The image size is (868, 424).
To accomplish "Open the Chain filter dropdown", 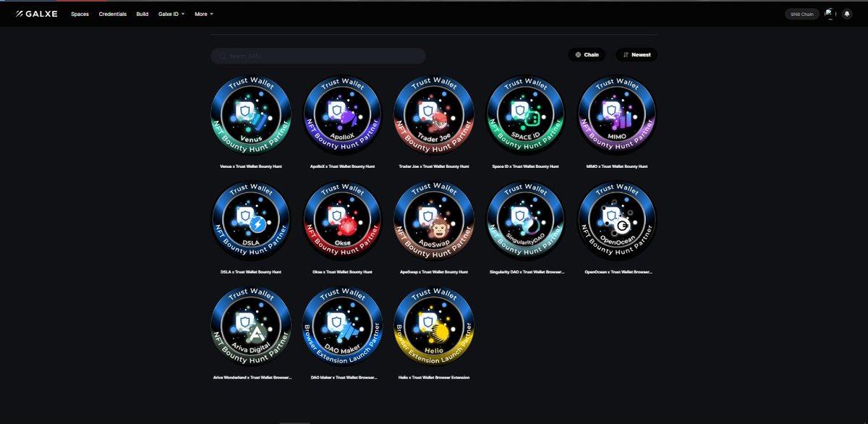I will (x=587, y=55).
